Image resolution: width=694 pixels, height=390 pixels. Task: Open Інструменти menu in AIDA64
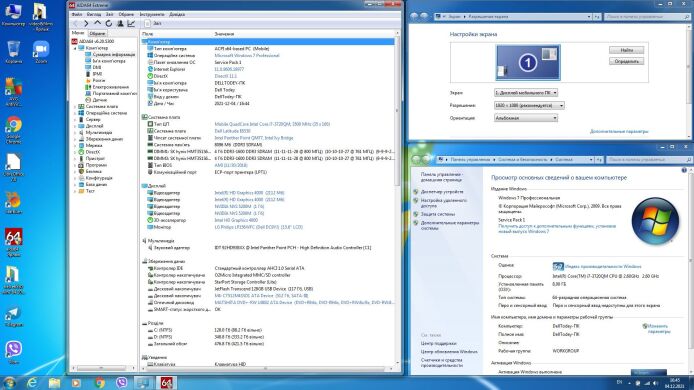click(152, 14)
